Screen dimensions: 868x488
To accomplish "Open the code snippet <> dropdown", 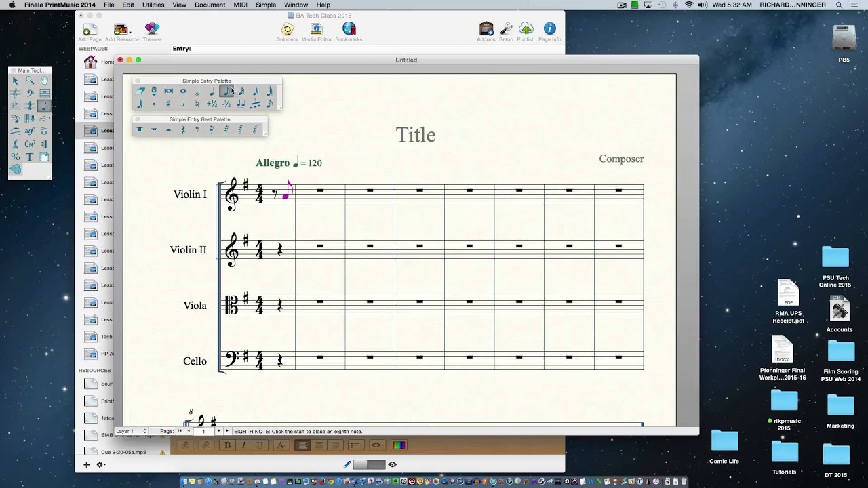I will click(377, 445).
